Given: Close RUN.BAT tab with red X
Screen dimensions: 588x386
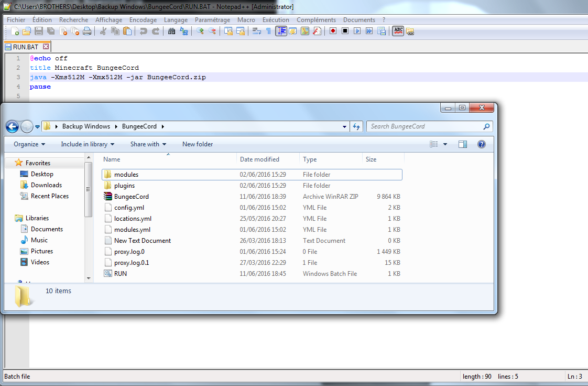Looking at the screenshot, I should 46,47.
